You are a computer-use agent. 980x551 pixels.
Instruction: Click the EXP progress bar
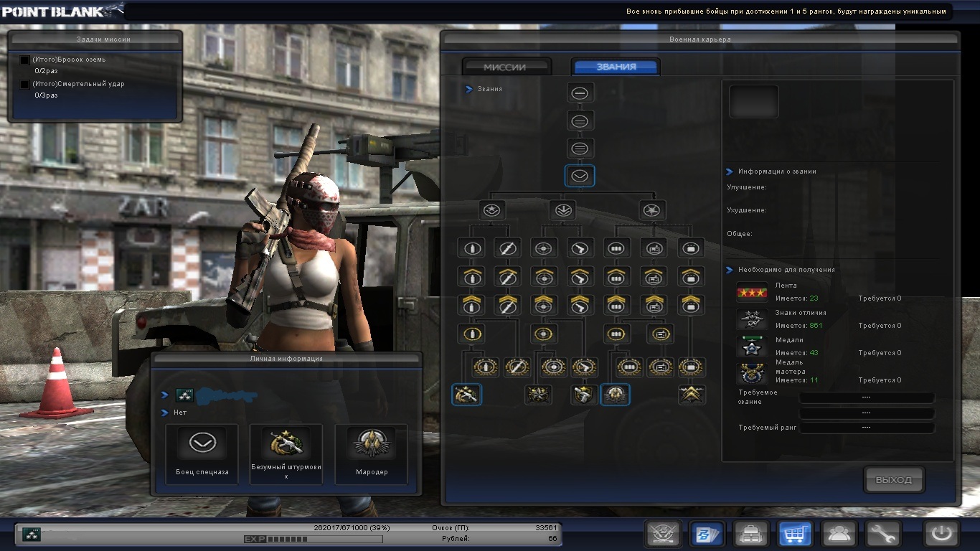313,539
